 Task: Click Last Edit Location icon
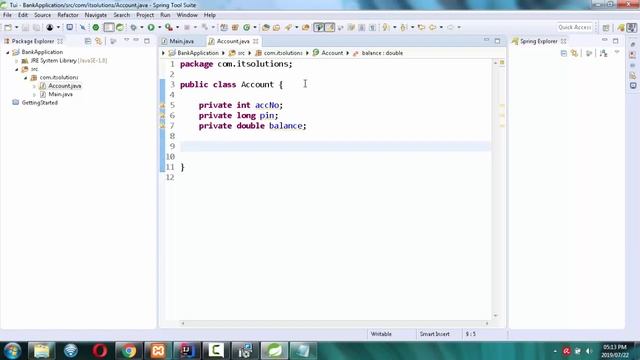click(x=421, y=27)
